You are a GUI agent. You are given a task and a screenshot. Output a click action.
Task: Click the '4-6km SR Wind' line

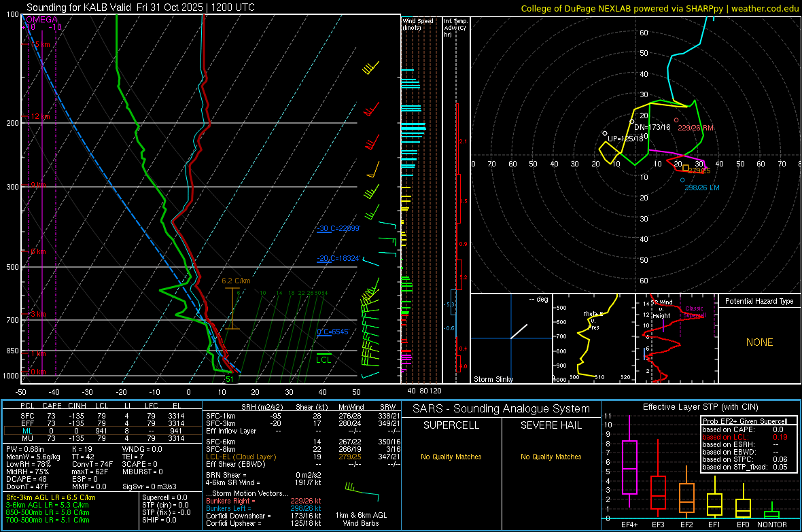[x=264, y=482]
